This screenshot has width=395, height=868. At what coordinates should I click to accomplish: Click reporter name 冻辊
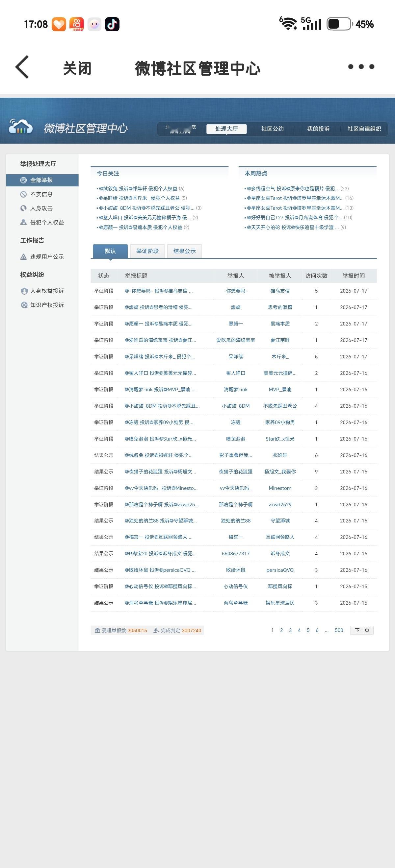click(x=236, y=422)
